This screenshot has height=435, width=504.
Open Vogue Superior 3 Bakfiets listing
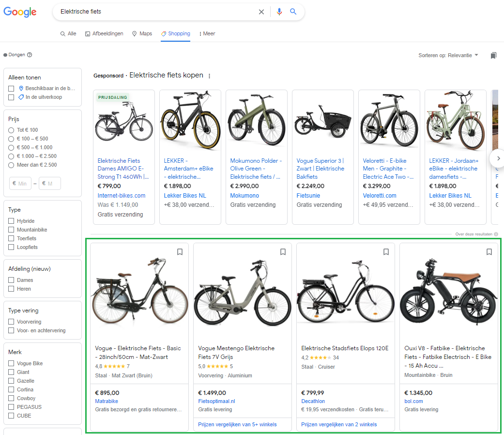(321, 169)
